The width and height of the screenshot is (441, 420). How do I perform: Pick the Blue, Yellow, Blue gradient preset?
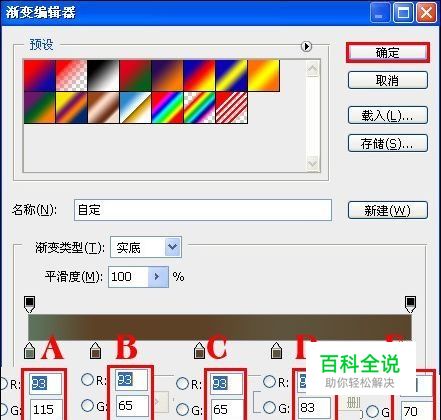coord(232,76)
